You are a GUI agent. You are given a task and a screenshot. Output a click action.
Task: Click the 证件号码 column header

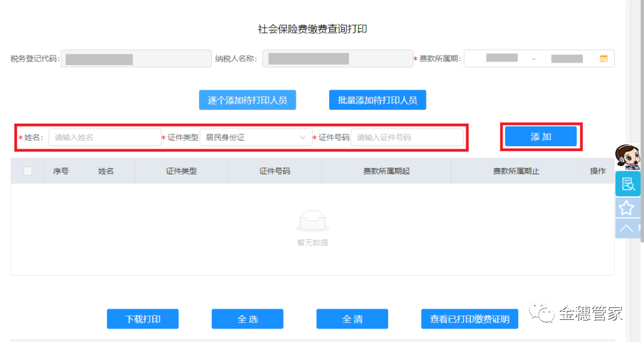tap(275, 171)
